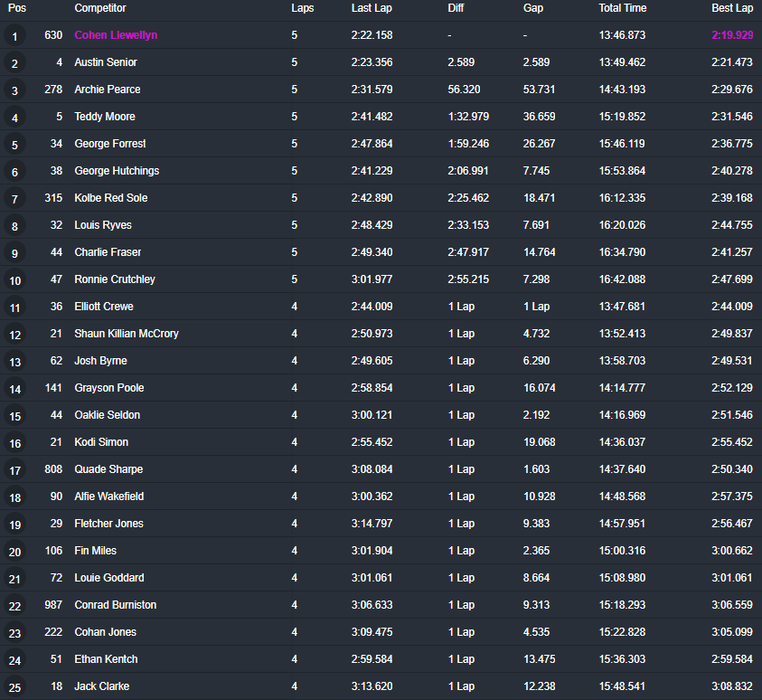Select Shaun Killian McCrory name
Screen dimensions: 762x700
[x=127, y=334]
